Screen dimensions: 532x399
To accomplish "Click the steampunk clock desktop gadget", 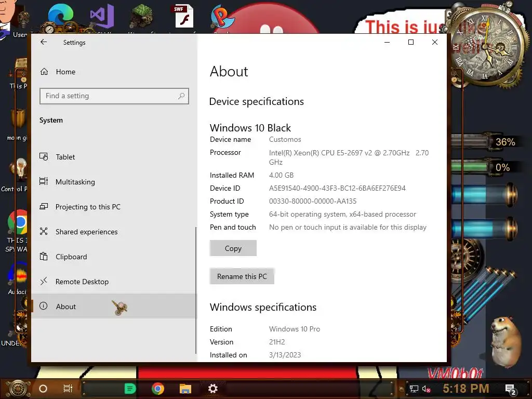I will pos(486,47).
